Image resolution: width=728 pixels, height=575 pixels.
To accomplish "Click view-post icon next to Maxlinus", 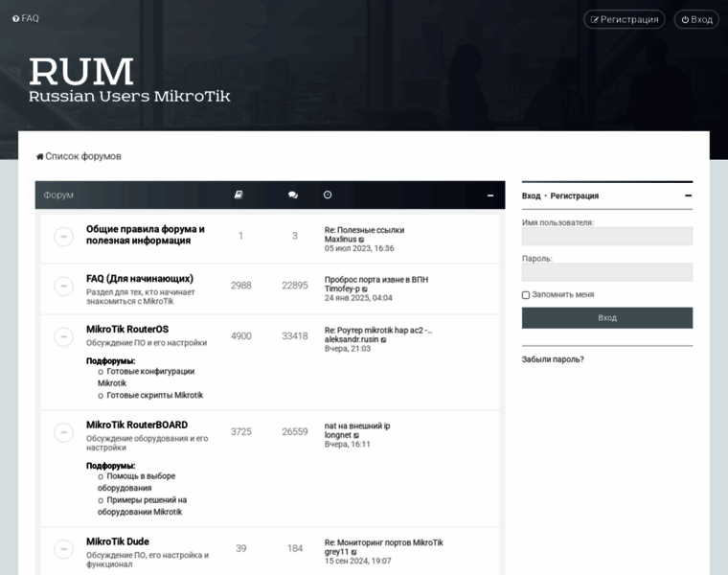I will [x=362, y=240].
